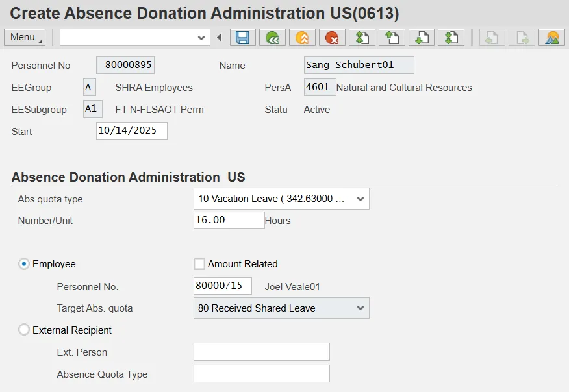Click the Previous page icon
Screen dimensions: 569x392
392,38
